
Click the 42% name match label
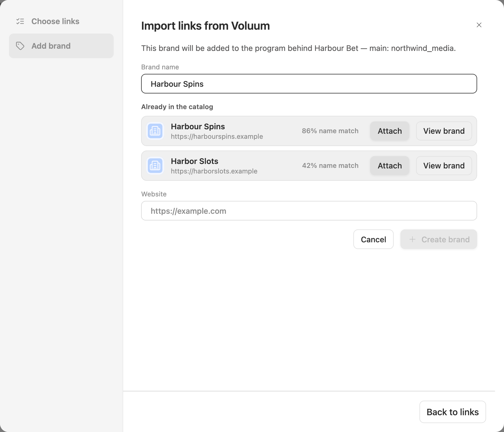coord(330,166)
